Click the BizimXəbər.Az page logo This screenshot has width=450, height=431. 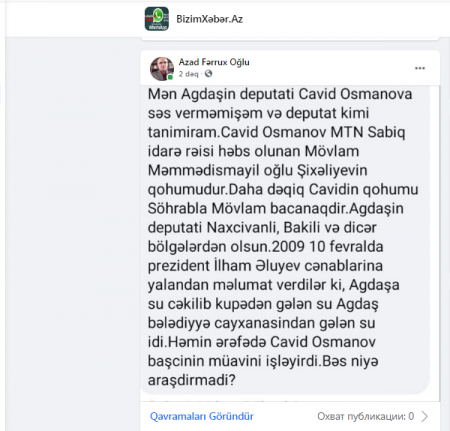pos(157,19)
